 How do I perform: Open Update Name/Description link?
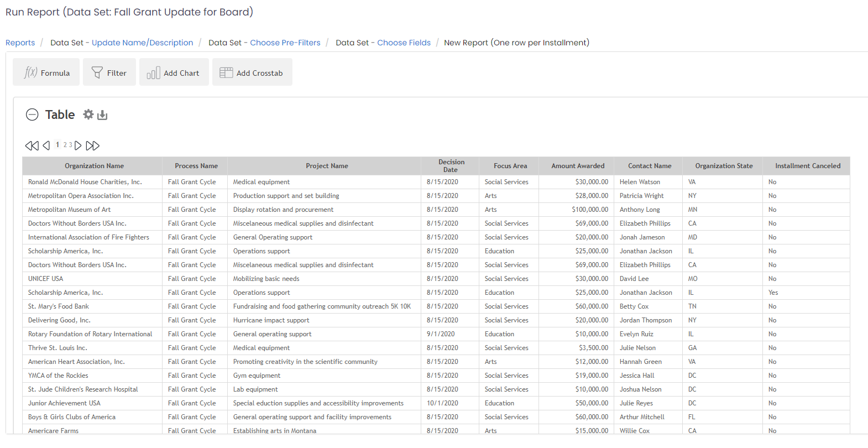tap(143, 43)
